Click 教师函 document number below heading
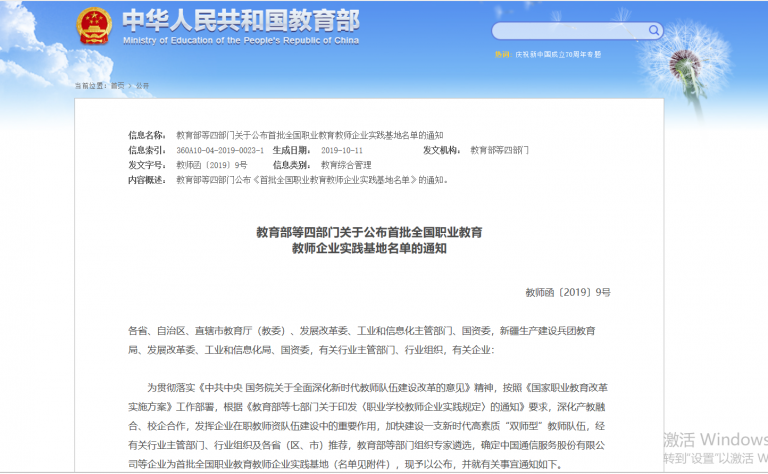768x474 pixels. [567, 292]
